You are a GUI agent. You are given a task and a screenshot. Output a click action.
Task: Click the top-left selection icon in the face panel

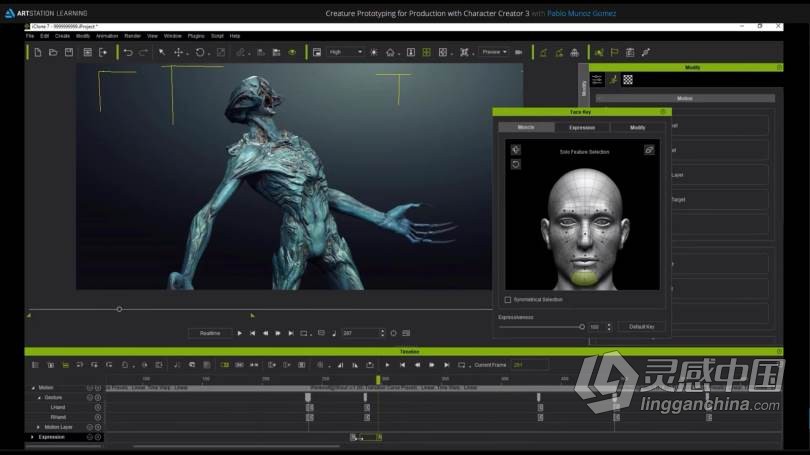[516, 150]
